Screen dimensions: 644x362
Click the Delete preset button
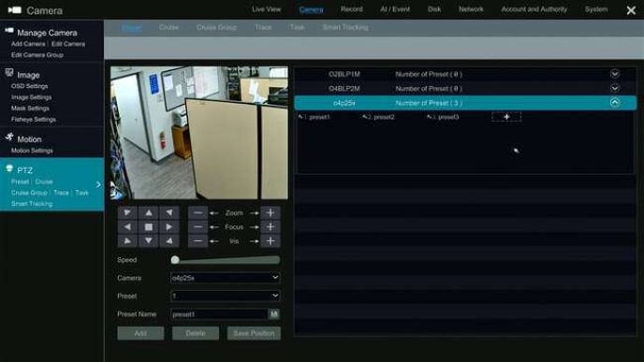tap(196, 333)
